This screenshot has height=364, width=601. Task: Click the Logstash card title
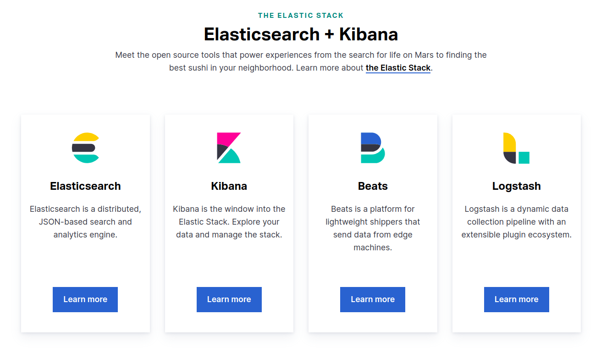point(516,186)
